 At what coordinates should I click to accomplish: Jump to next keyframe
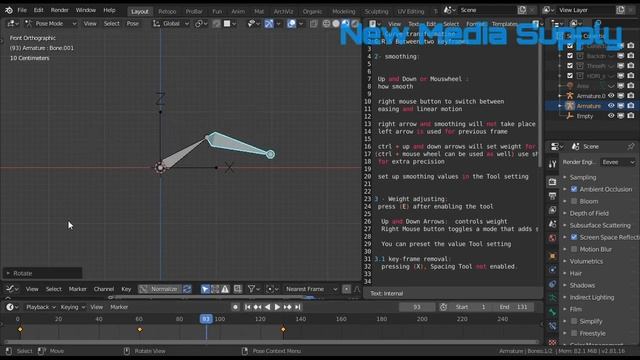pos(287,307)
